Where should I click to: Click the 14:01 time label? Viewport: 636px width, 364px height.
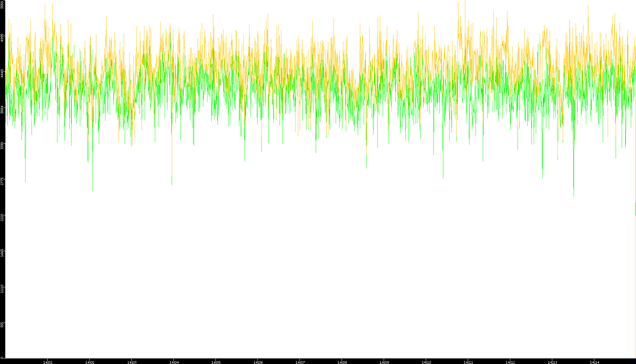coord(48,362)
